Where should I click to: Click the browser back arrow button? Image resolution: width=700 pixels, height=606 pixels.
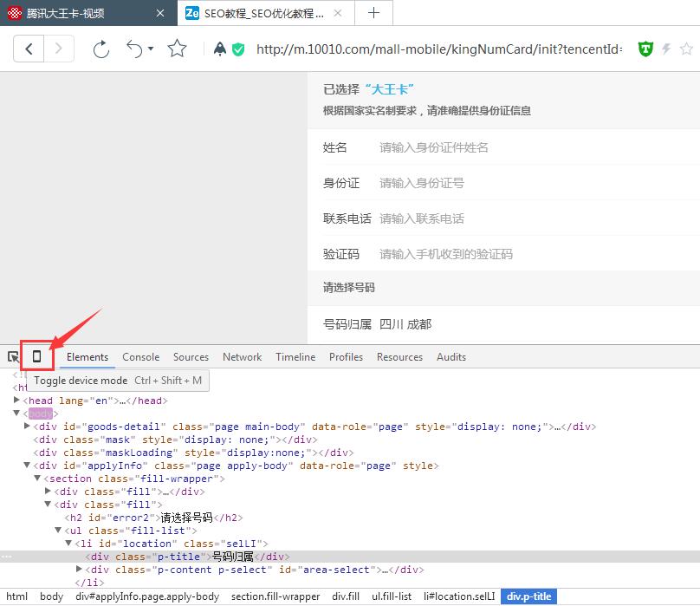29,49
